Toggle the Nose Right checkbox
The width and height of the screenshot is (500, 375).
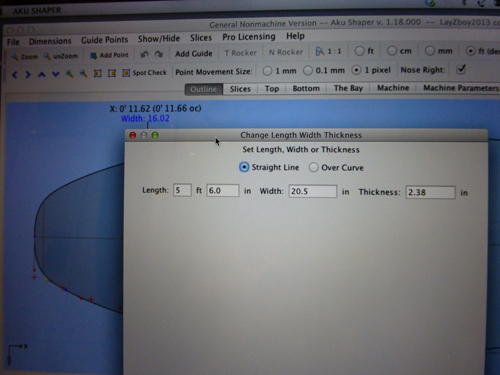tap(461, 69)
